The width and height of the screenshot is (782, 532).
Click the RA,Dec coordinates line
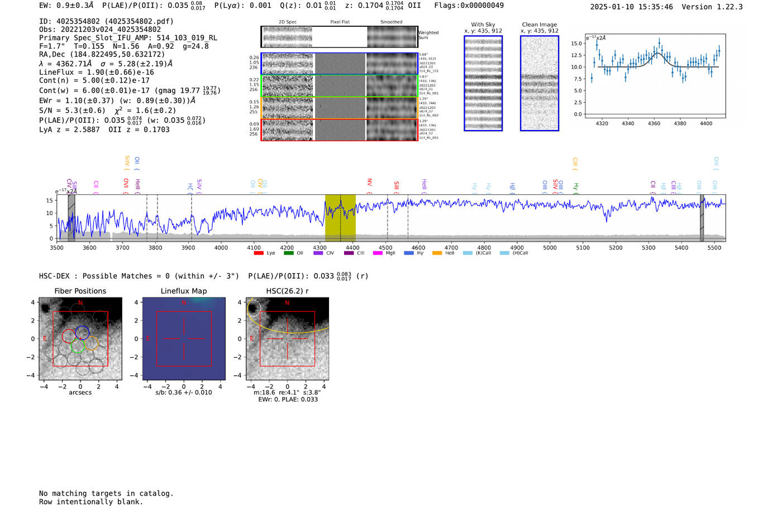[102, 55]
